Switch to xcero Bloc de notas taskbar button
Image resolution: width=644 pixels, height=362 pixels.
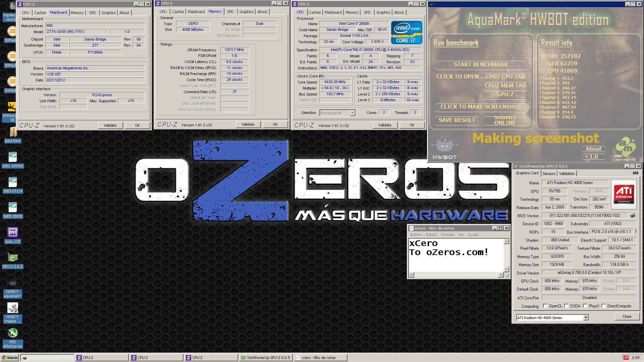point(320,358)
